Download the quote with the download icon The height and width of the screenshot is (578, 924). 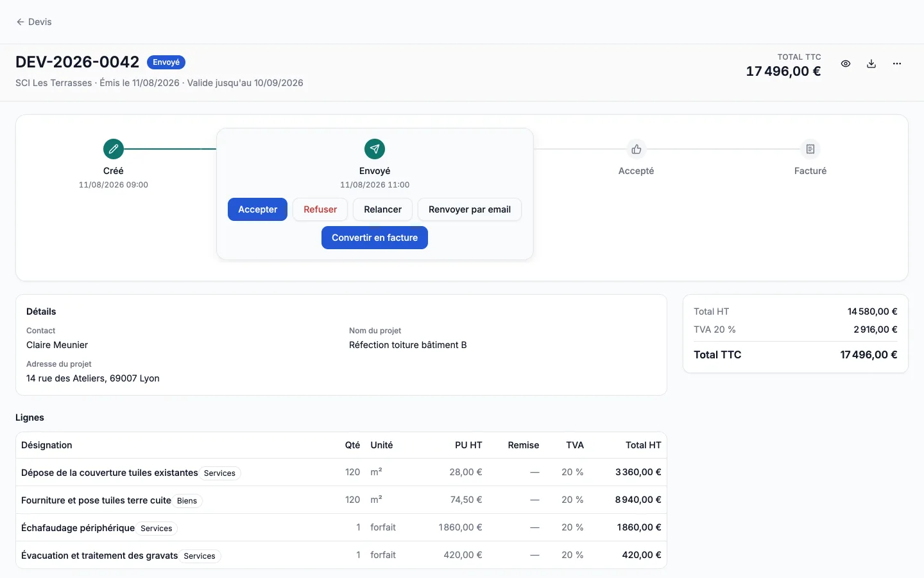point(871,64)
